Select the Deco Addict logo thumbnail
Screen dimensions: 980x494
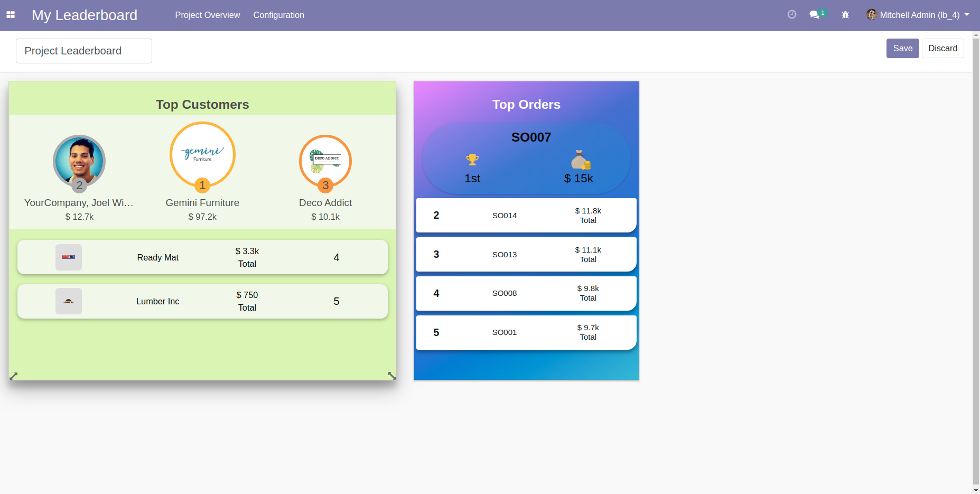(x=325, y=161)
